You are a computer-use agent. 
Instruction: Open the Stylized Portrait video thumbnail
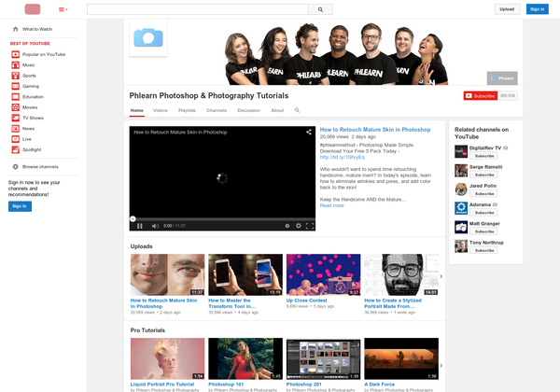pos(401,274)
